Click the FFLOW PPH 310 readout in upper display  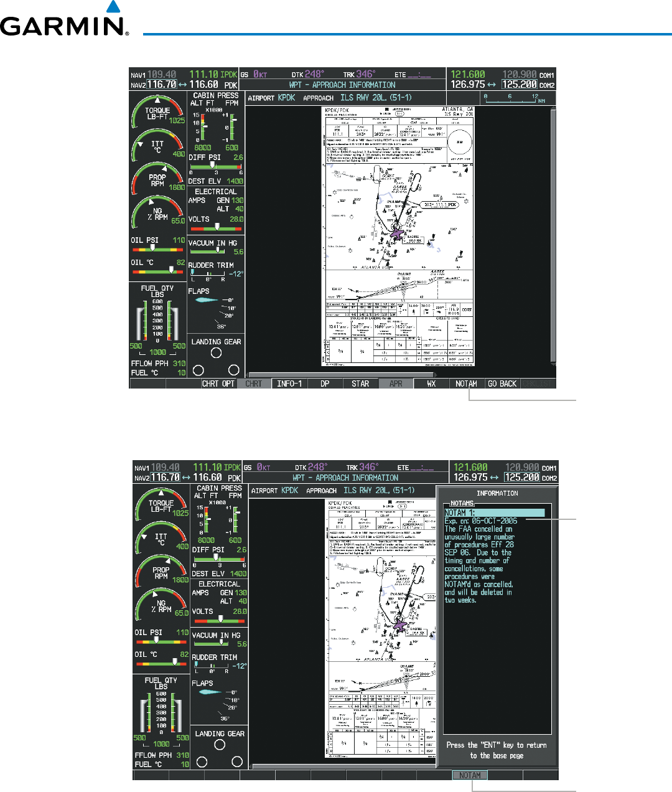pyautogui.click(x=158, y=363)
